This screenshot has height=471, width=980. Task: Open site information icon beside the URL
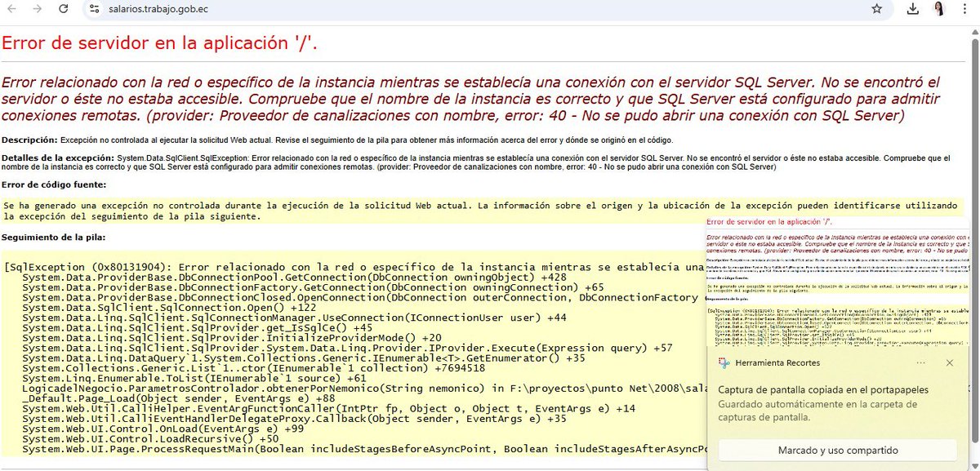pos(96,9)
